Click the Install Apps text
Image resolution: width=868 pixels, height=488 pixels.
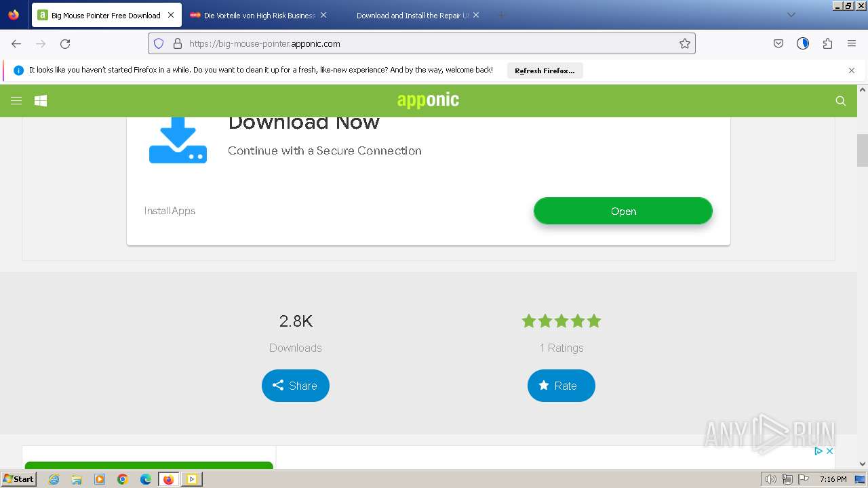pos(170,211)
